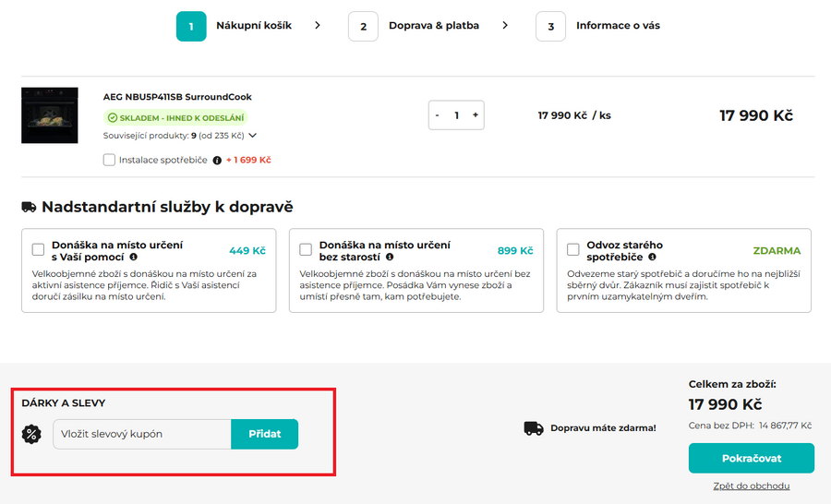Select Donáška na místo určení bez starostí
The height and width of the screenshot is (504, 831).
[306, 249]
